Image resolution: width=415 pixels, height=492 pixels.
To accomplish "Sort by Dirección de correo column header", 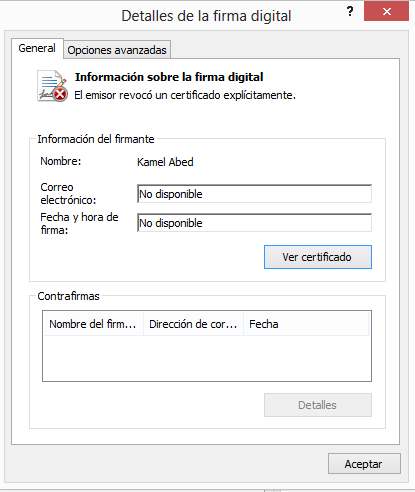I will pyautogui.click(x=193, y=324).
